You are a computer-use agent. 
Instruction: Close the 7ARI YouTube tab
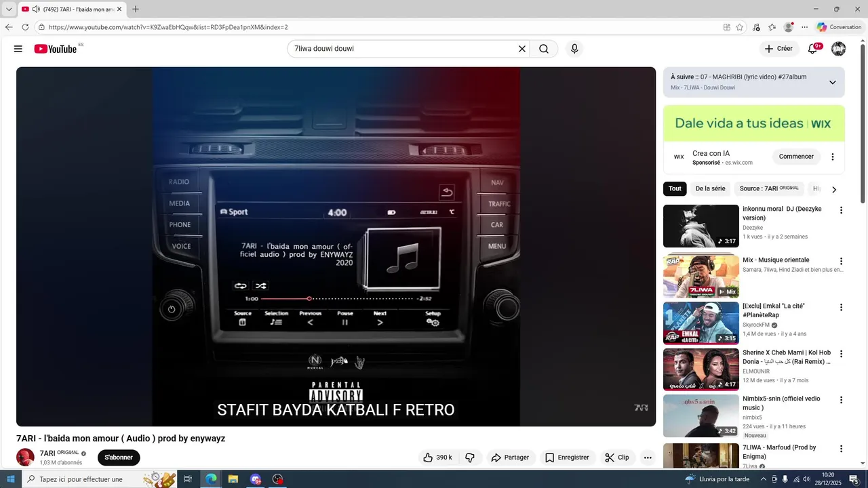[119, 9]
